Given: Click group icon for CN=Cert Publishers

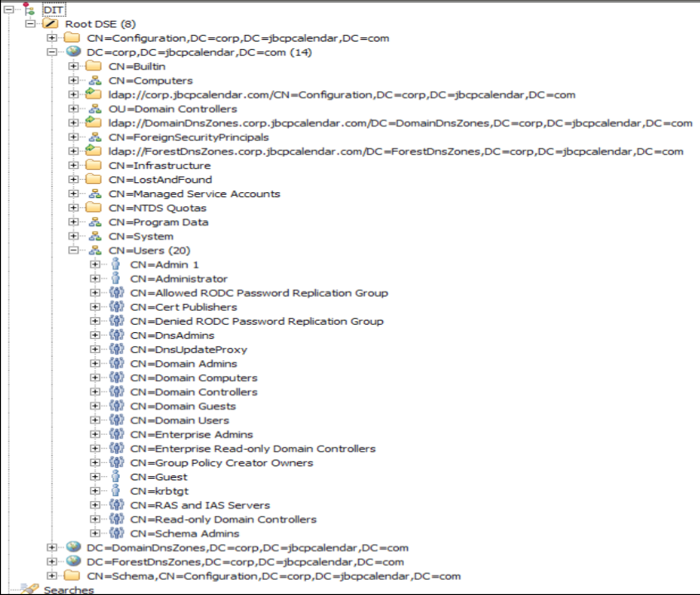Looking at the screenshot, I should [116, 306].
